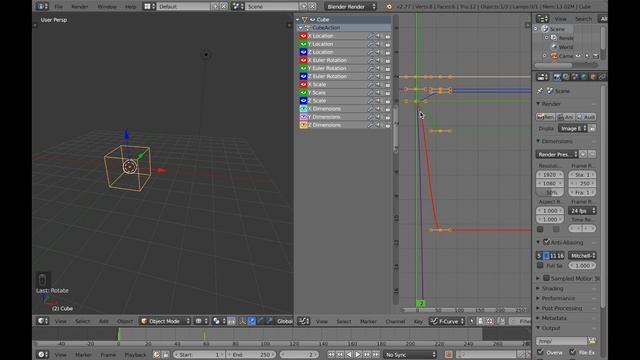Mute the X Scale channel speaker icon
The height and width of the screenshot is (360, 640).
click(378, 84)
